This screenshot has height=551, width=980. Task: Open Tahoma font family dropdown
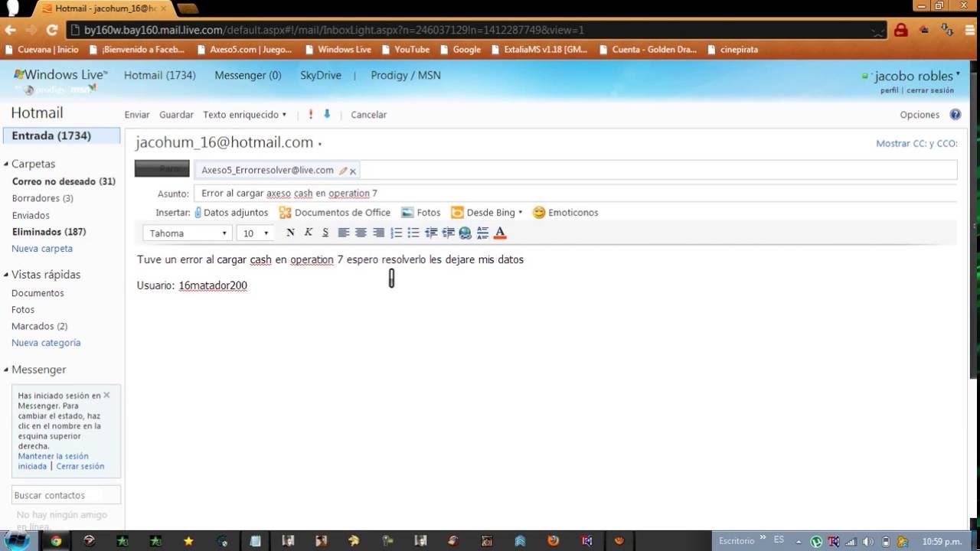[x=188, y=233]
